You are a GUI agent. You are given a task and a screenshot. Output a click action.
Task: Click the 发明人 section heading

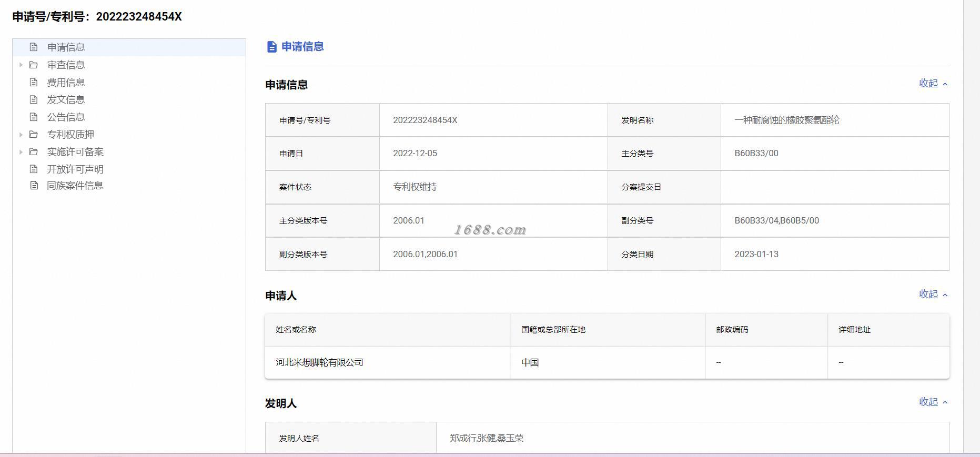(281, 403)
